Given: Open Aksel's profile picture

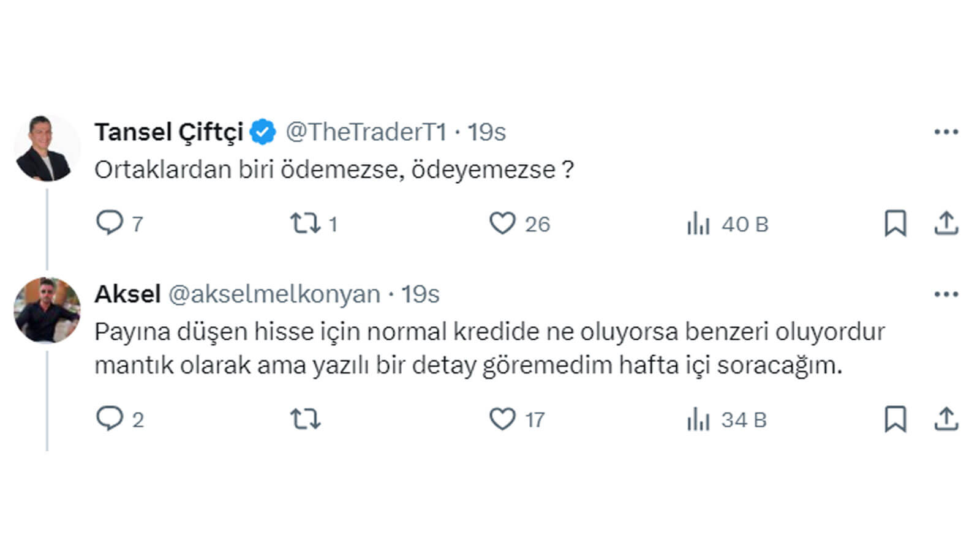Looking at the screenshot, I should click(47, 310).
